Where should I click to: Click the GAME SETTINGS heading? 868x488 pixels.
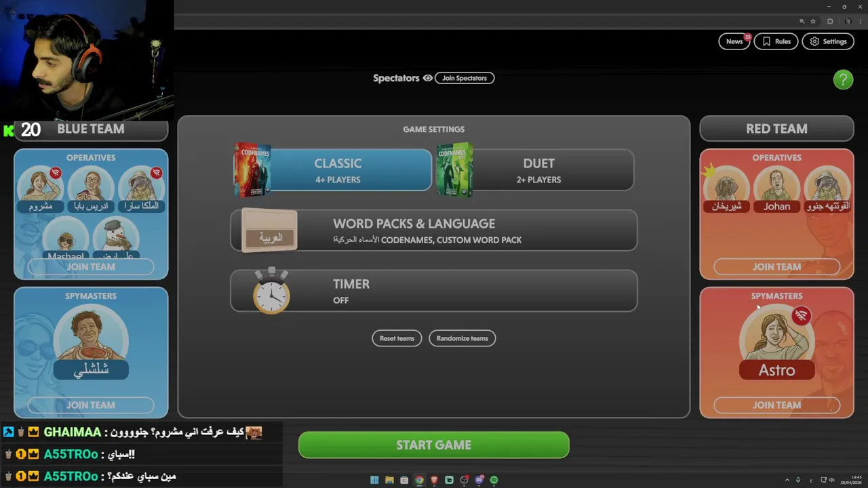(433, 129)
